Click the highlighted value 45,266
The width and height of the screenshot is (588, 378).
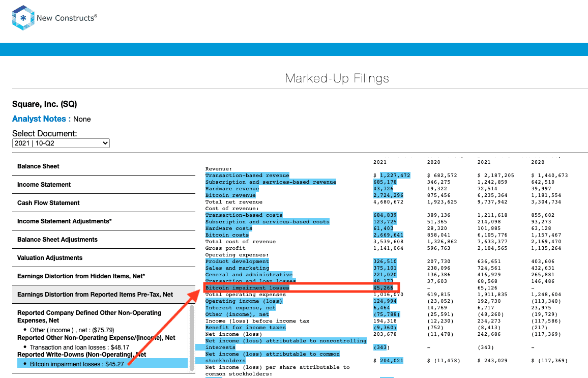tap(383, 288)
